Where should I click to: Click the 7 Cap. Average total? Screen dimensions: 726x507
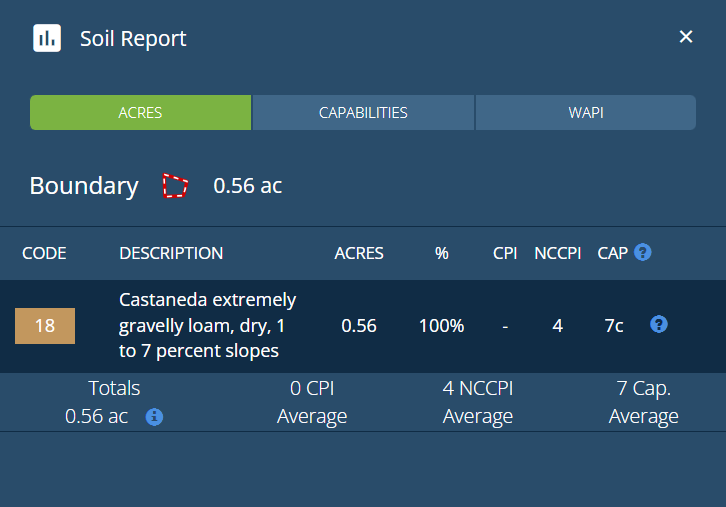click(644, 402)
